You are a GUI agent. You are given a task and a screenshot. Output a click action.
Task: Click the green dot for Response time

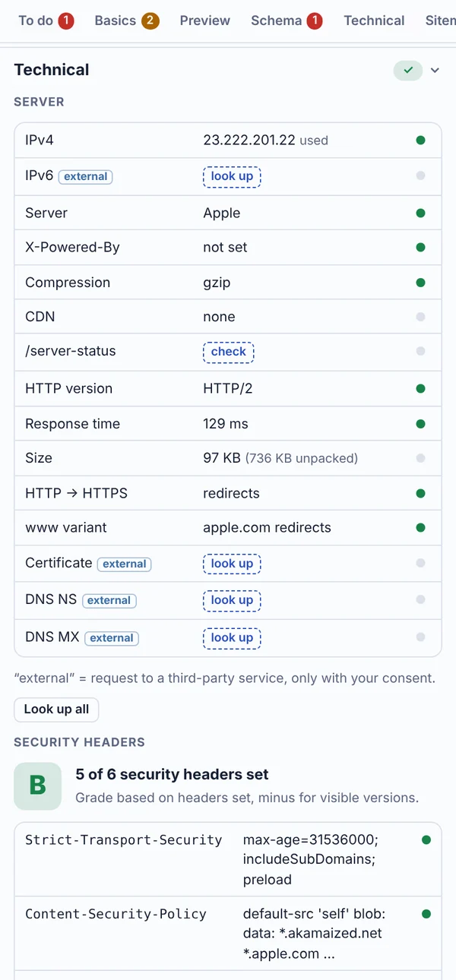click(x=421, y=424)
